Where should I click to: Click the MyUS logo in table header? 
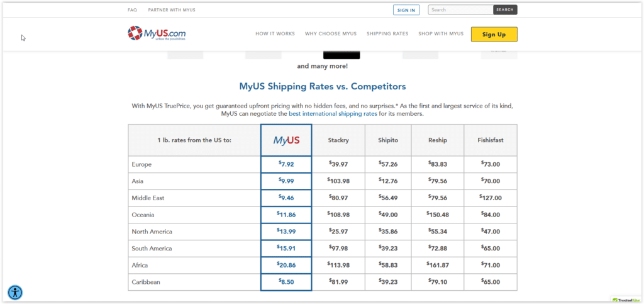click(286, 140)
